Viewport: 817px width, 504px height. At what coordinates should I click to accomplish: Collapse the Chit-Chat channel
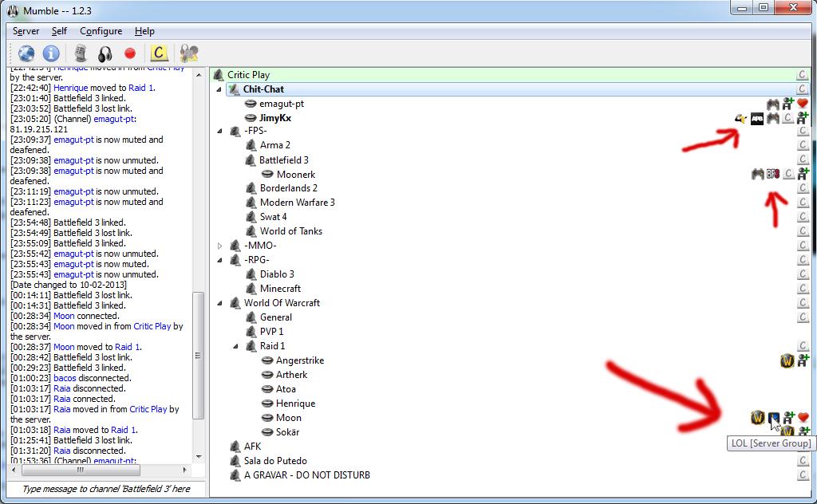click(x=220, y=89)
